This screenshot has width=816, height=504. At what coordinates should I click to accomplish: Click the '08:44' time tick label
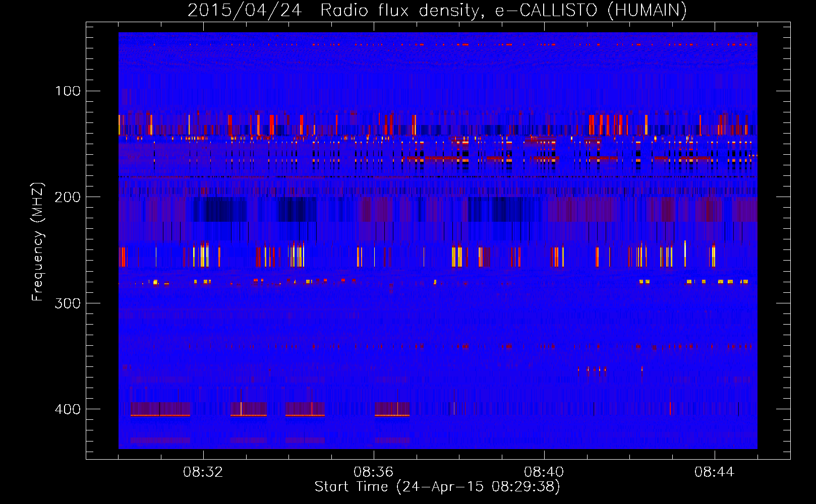715,472
